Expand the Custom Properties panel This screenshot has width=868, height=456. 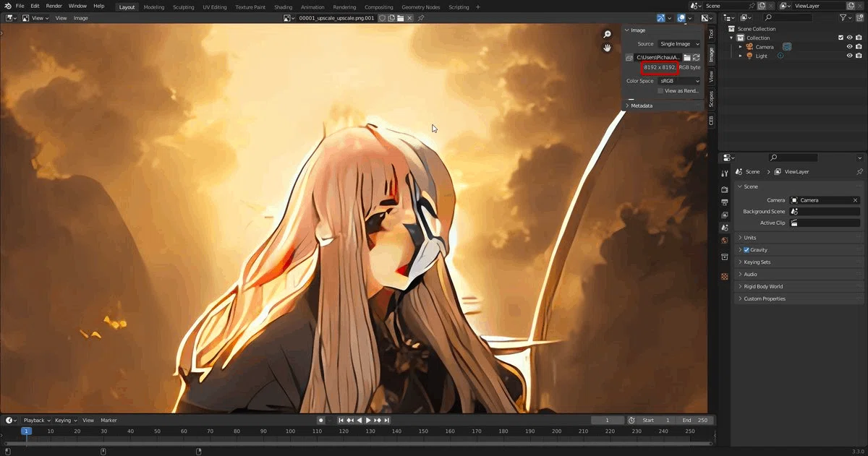(799, 298)
